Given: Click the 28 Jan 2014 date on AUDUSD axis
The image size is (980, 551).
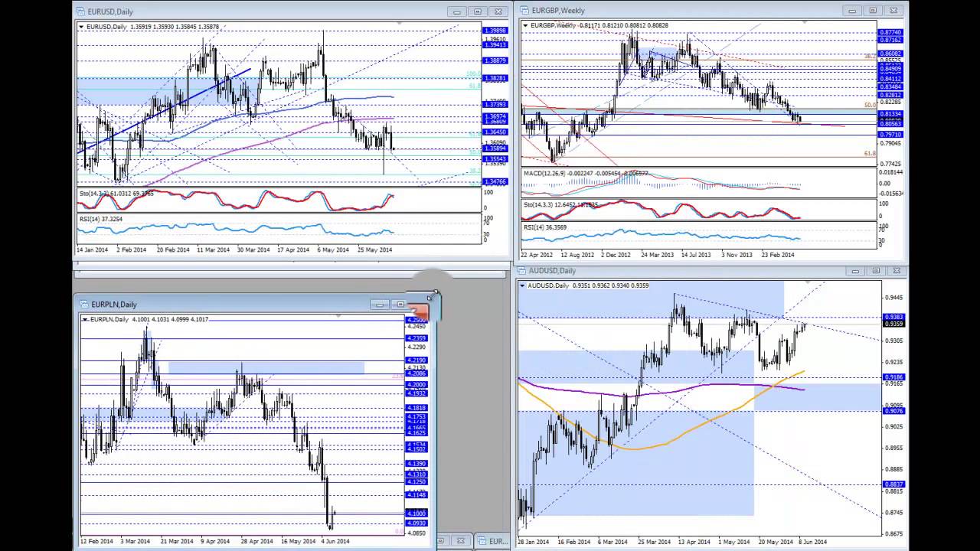Looking at the screenshot, I should click(x=534, y=541).
